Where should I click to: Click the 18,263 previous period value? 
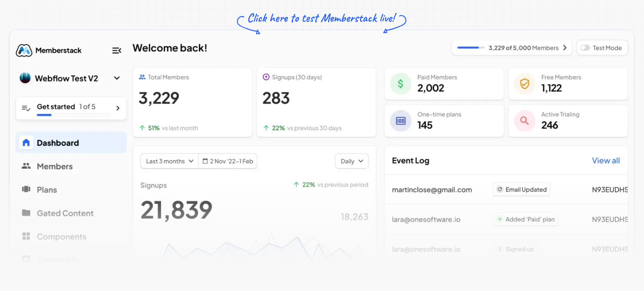(x=354, y=217)
